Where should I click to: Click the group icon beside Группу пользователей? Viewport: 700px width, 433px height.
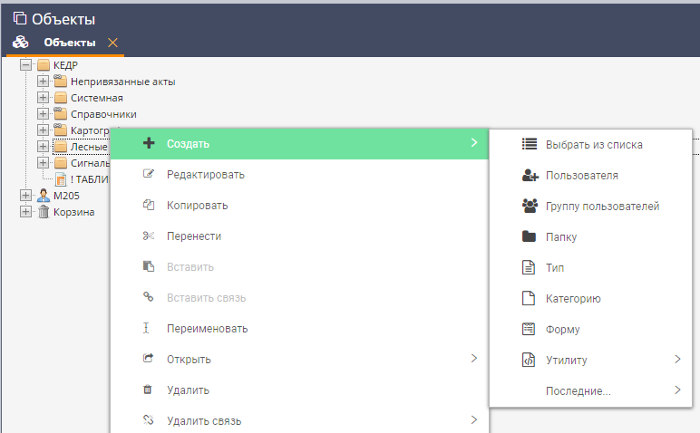[x=530, y=206]
